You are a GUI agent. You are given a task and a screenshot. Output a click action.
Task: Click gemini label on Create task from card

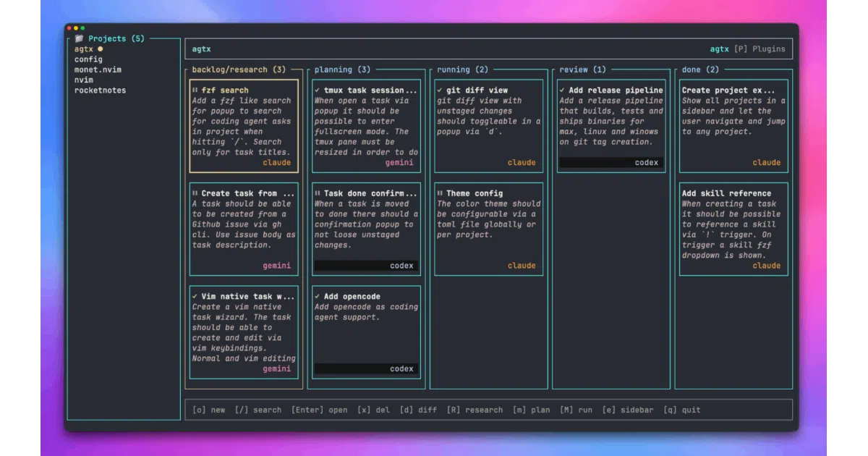(x=276, y=266)
